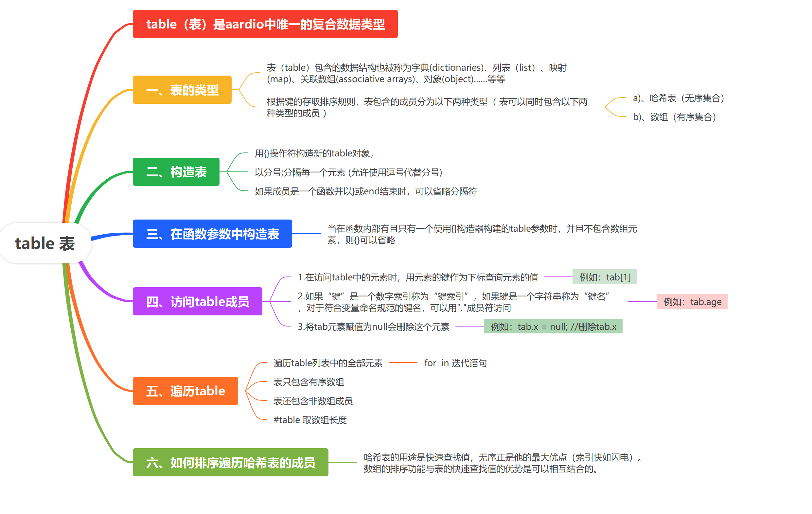
Task: Click the '表只包含有序数组' subnode
Action: click(x=309, y=382)
